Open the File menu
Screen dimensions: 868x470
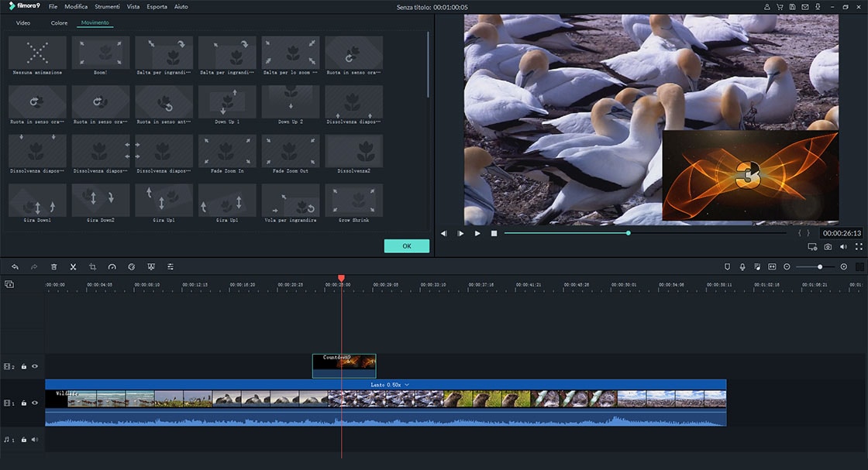[x=53, y=7]
